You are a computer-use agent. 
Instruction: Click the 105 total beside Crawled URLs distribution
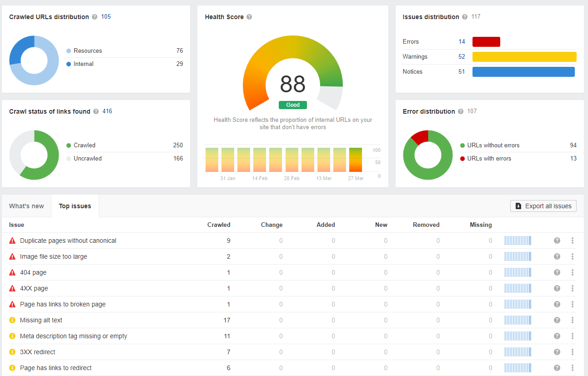pos(106,16)
